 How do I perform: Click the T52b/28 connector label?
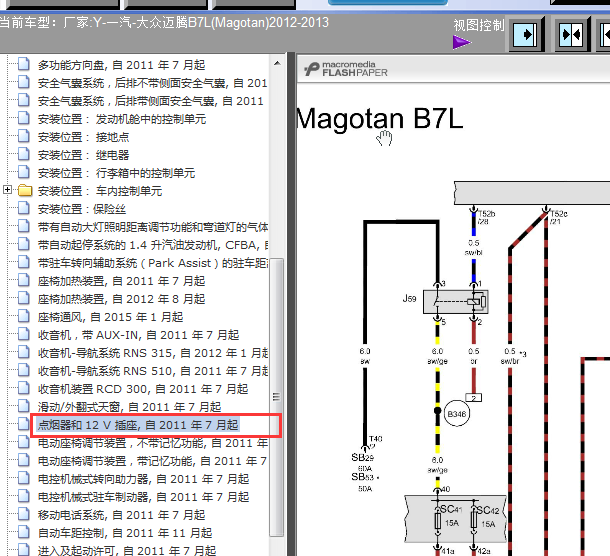(486, 217)
